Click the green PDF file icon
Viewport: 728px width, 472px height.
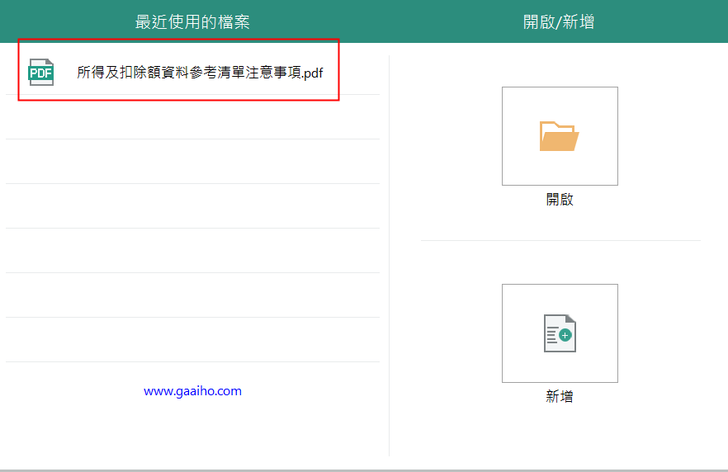[41, 71]
